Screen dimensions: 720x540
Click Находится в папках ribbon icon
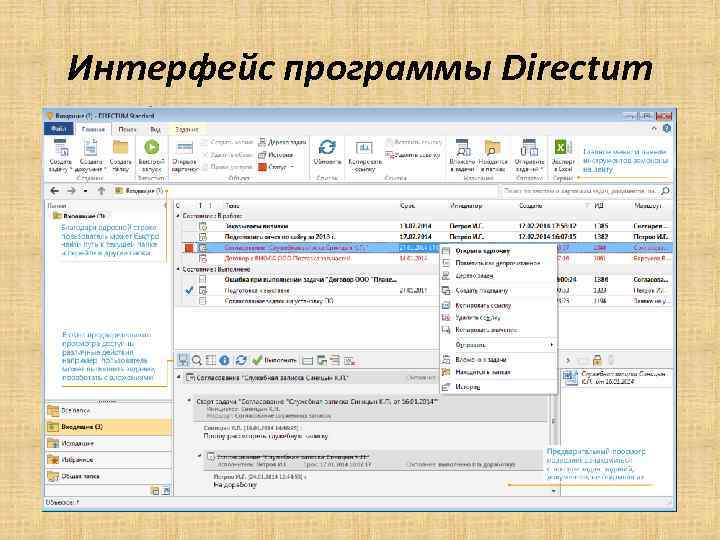click(x=492, y=148)
